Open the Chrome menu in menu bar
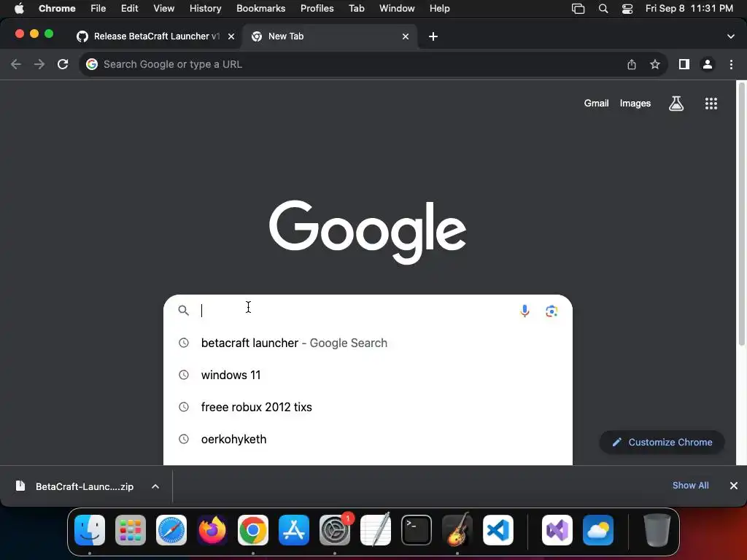The image size is (747, 560). (57, 8)
